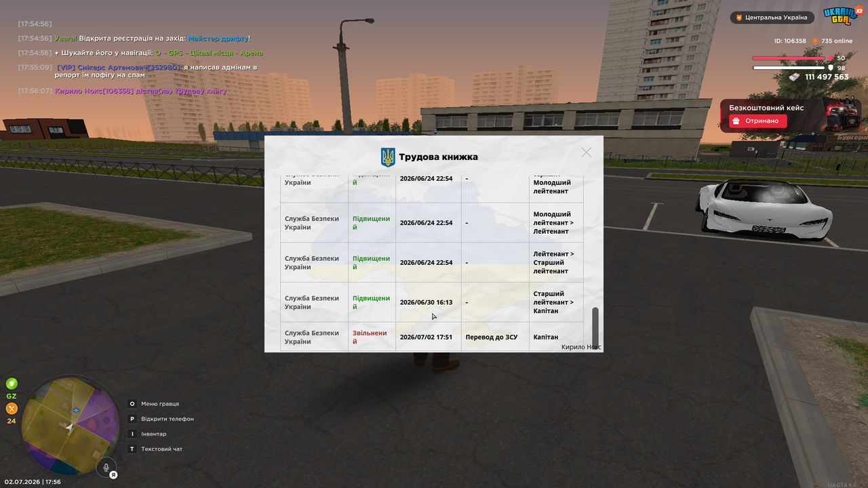The image size is (868, 488).
Task: Click the money amount 111 497 563
Action: point(827,77)
